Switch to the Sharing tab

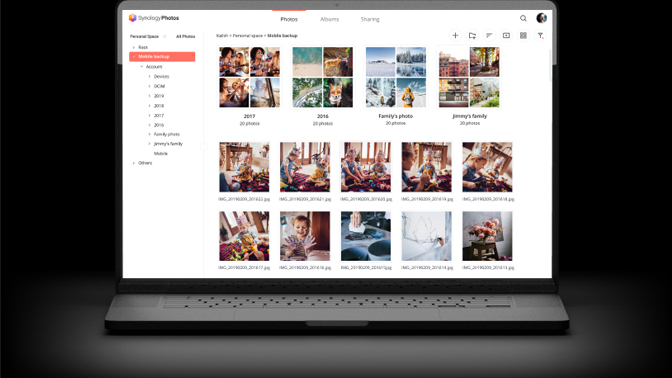(x=370, y=19)
